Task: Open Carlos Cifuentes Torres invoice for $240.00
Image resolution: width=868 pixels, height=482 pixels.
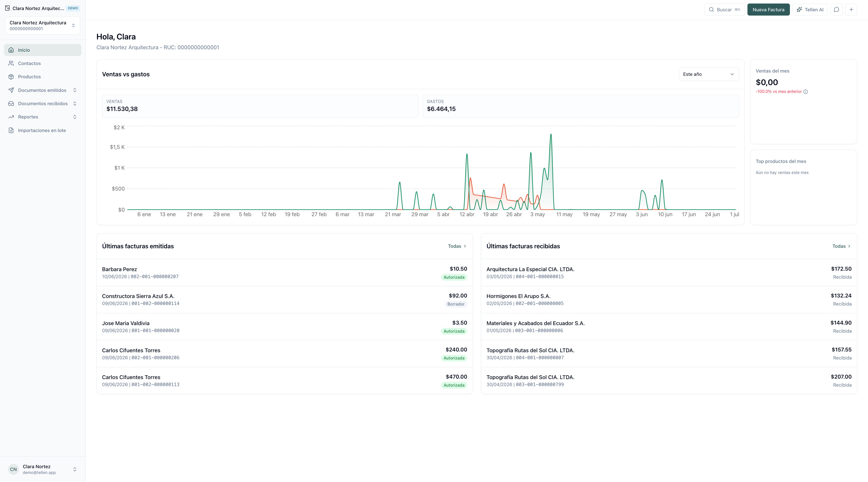Action: point(284,354)
